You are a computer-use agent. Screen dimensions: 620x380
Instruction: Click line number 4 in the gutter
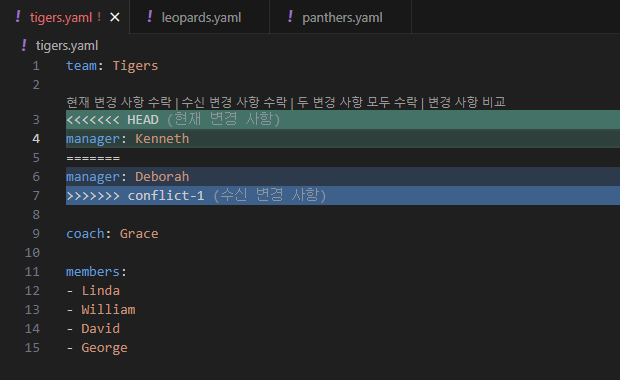click(36, 138)
